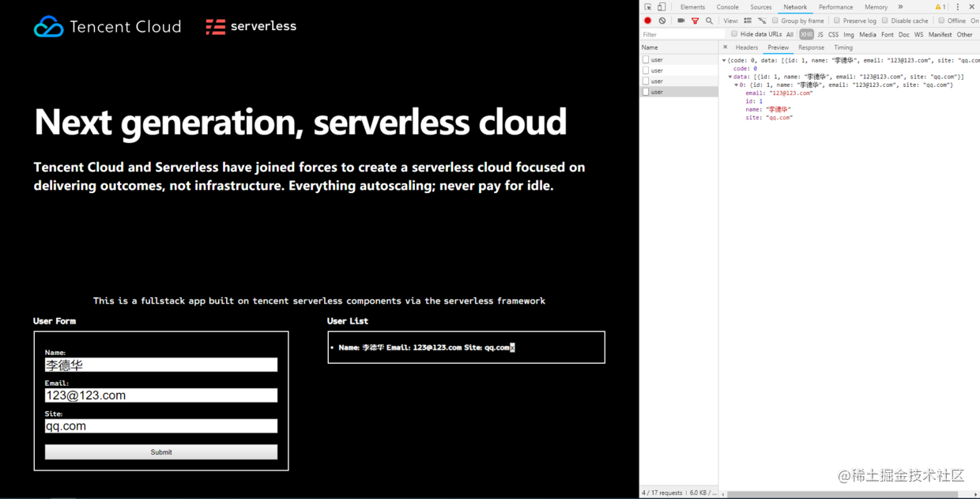The width and height of the screenshot is (980, 499).
Task: Click the DevTools horizontal scrollbar
Action: click(842, 494)
